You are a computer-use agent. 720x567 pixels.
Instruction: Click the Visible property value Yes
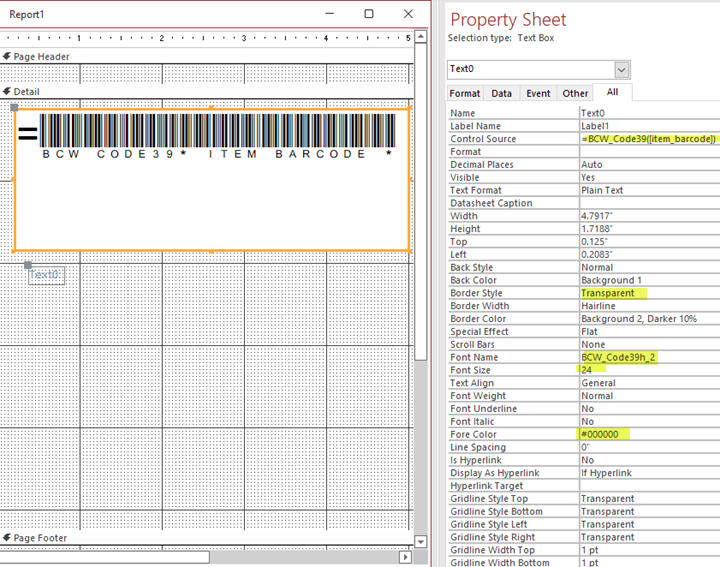[650, 177]
